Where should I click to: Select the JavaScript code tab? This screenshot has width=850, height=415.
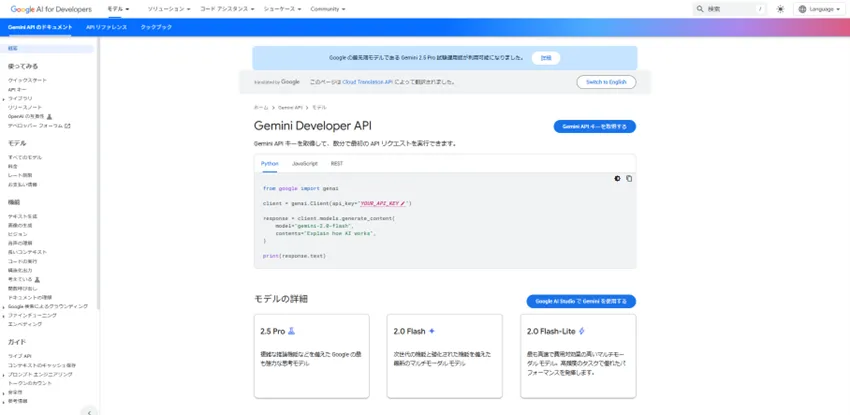305,164
